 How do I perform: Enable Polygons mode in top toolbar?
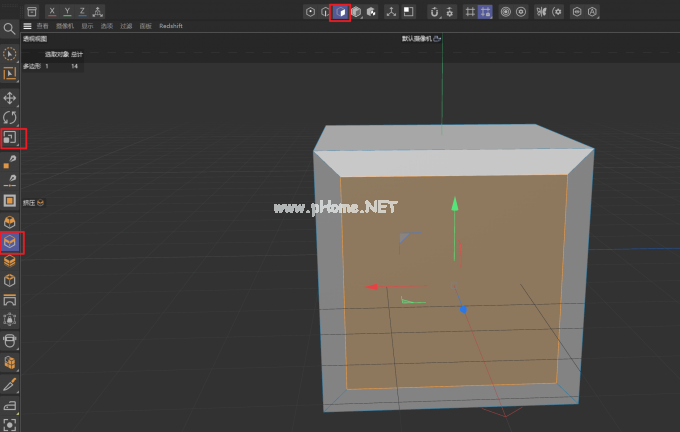pyautogui.click(x=341, y=12)
